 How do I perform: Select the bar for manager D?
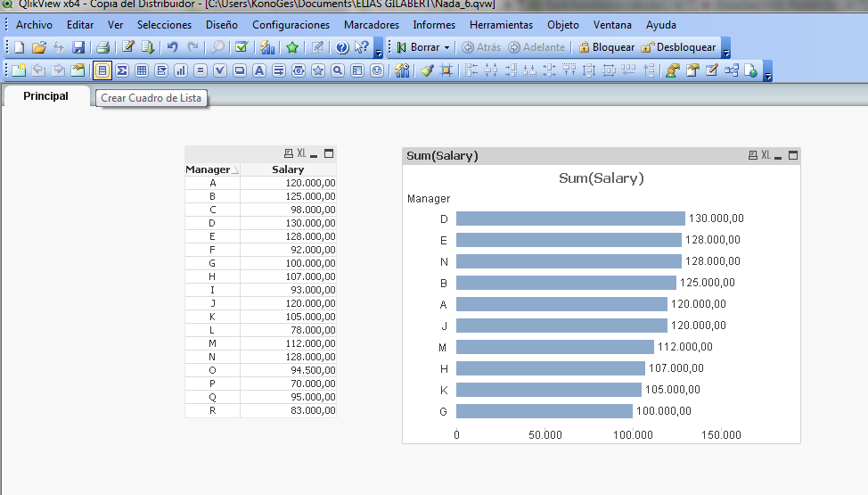[x=570, y=219]
